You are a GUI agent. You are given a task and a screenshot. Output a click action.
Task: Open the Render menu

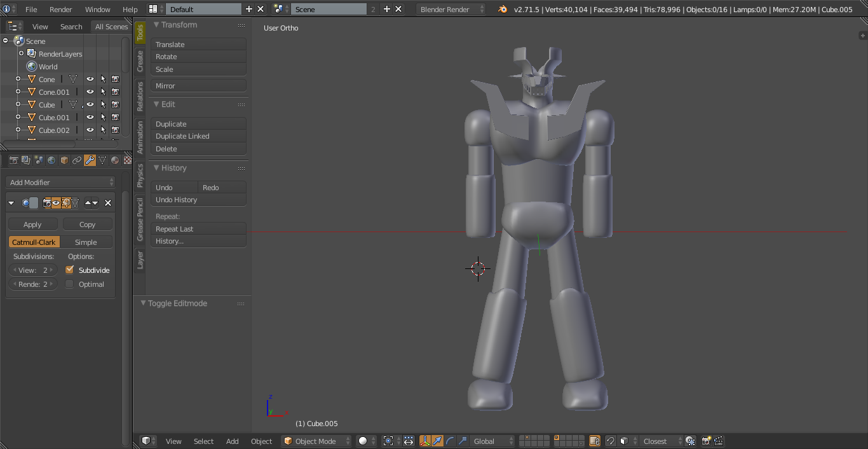[x=61, y=10]
